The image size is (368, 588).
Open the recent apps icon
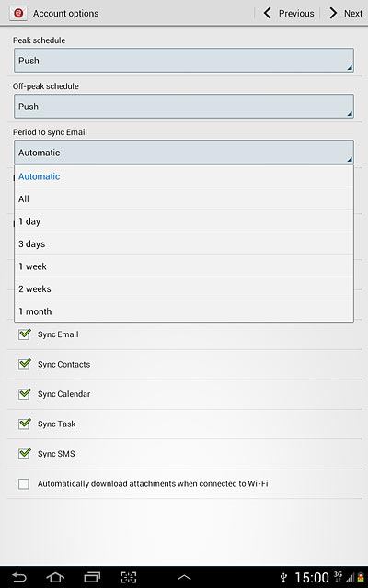(92, 577)
